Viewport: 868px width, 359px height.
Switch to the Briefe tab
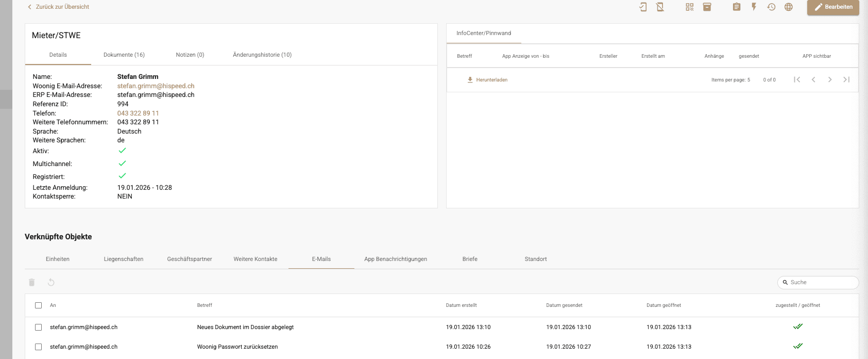(x=470, y=259)
